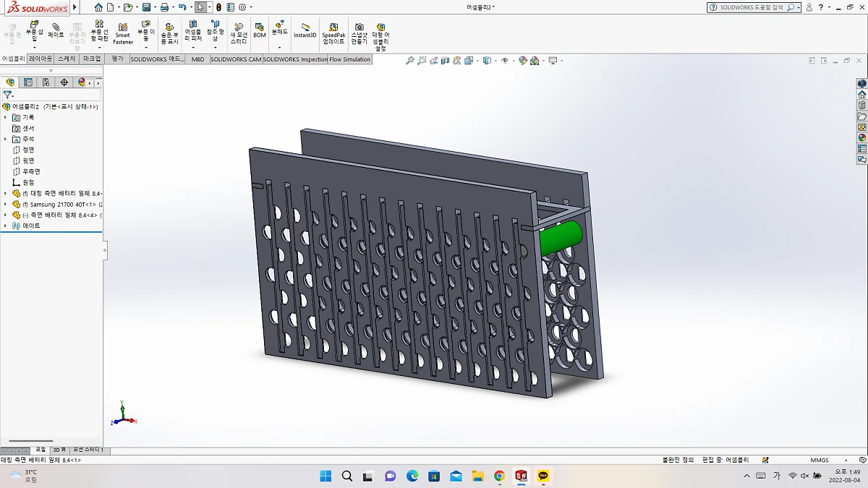The width and height of the screenshot is (868, 488).
Task: Click the Open file folder icon
Action: pos(127,7)
